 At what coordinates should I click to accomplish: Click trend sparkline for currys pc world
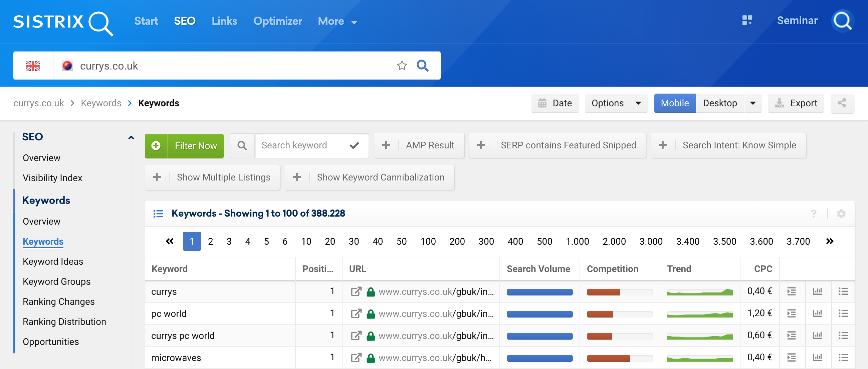(699, 336)
